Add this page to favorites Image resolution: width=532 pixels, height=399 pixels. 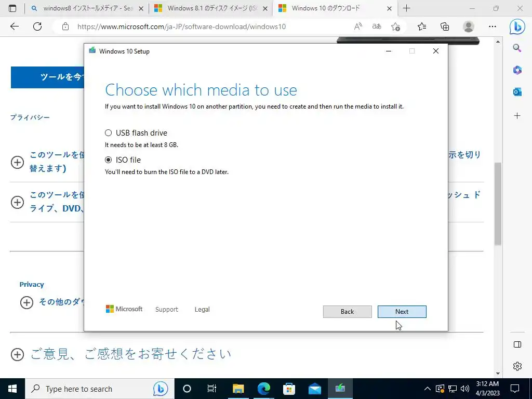tap(395, 26)
